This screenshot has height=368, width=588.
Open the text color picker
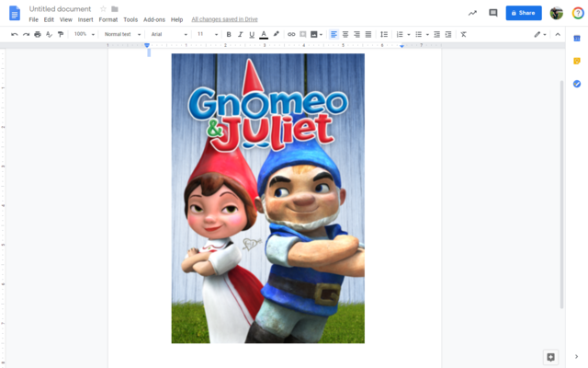(x=264, y=34)
